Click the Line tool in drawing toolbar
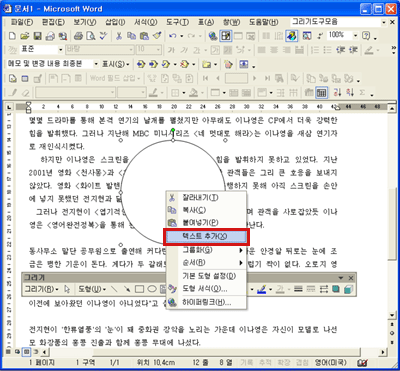 (x=114, y=289)
